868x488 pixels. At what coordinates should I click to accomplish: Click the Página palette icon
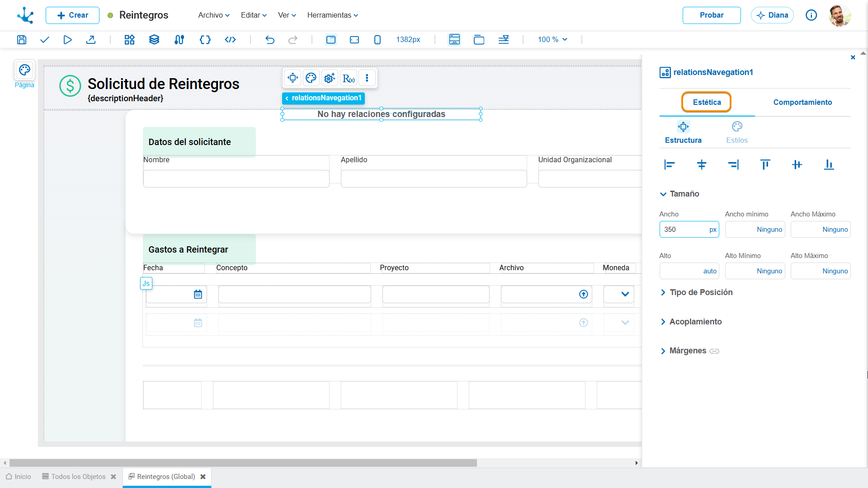click(24, 70)
